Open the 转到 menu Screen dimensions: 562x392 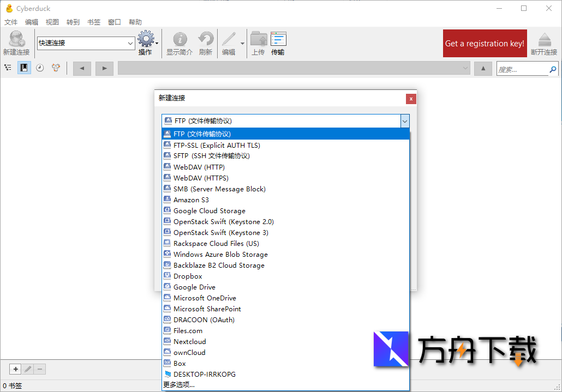73,22
